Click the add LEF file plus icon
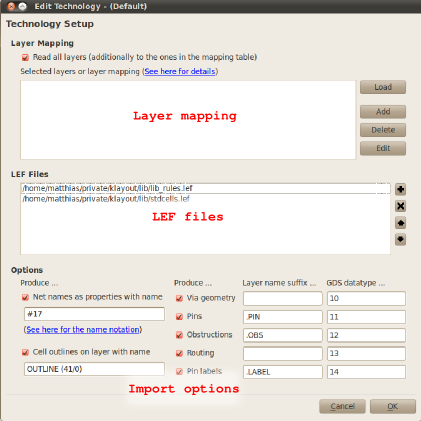The height and width of the screenshot is (421, 421). click(x=400, y=189)
